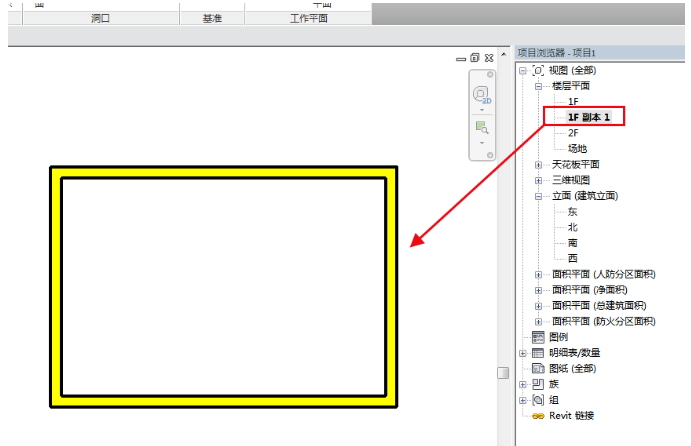691x446 pixels.
Task: Collapse the 视图 (全部) tree node
Action: [x=523, y=71]
